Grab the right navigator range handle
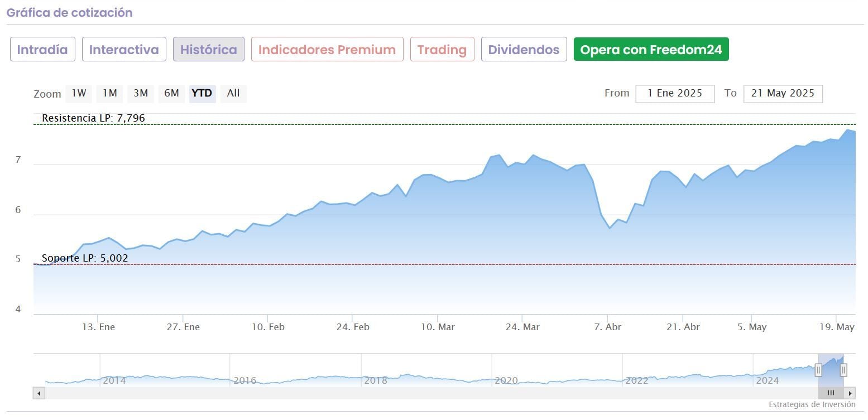This screenshot has width=868, height=420. pyautogui.click(x=843, y=369)
